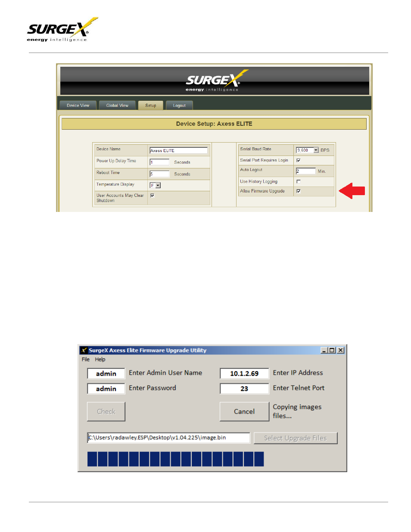Click the SurgeX logo at page top
This screenshot has width=411, height=532.
(62, 30)
